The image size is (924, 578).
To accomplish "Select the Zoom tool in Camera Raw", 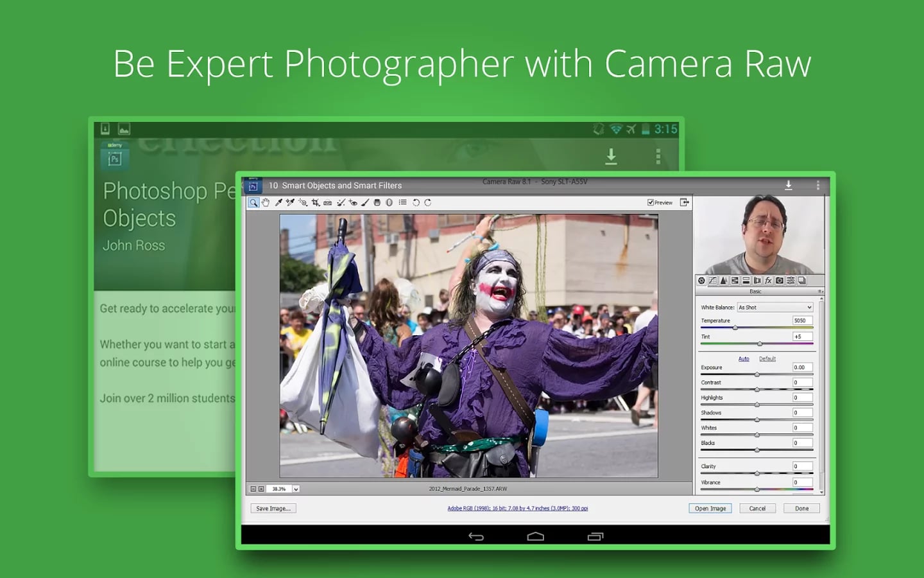I will click(x=254, y=202).
